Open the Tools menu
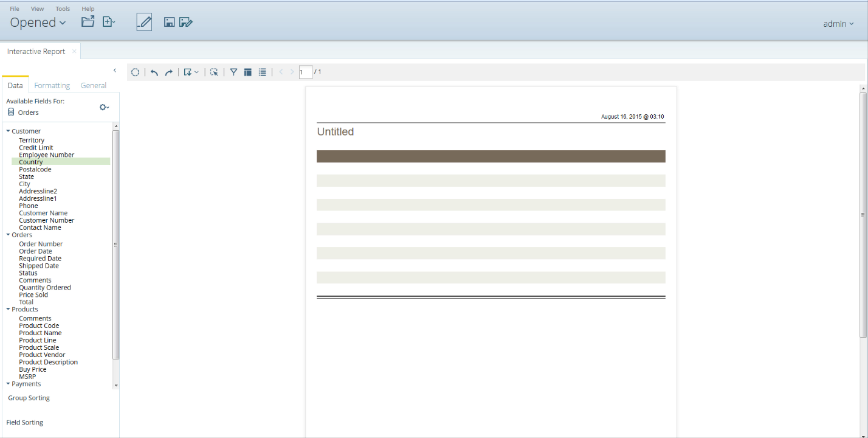Viewport: 868px width, 438px height. point(63,9)
